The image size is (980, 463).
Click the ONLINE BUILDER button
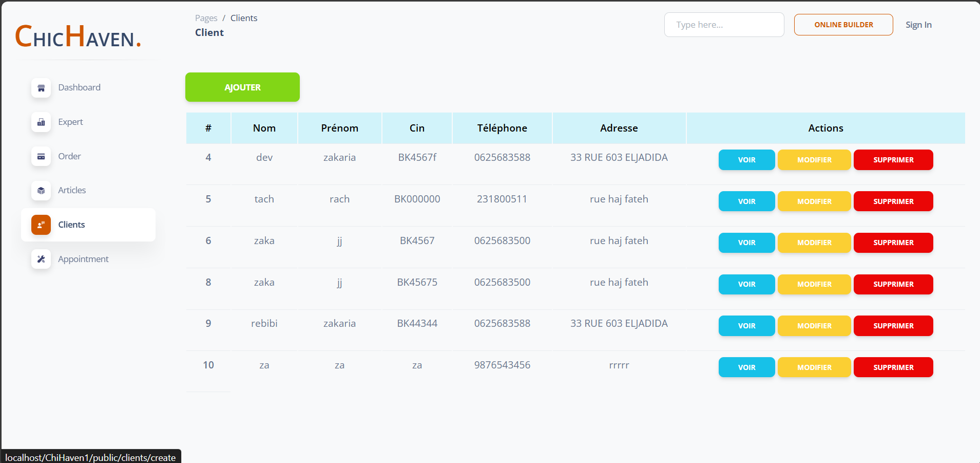[843, 25]
